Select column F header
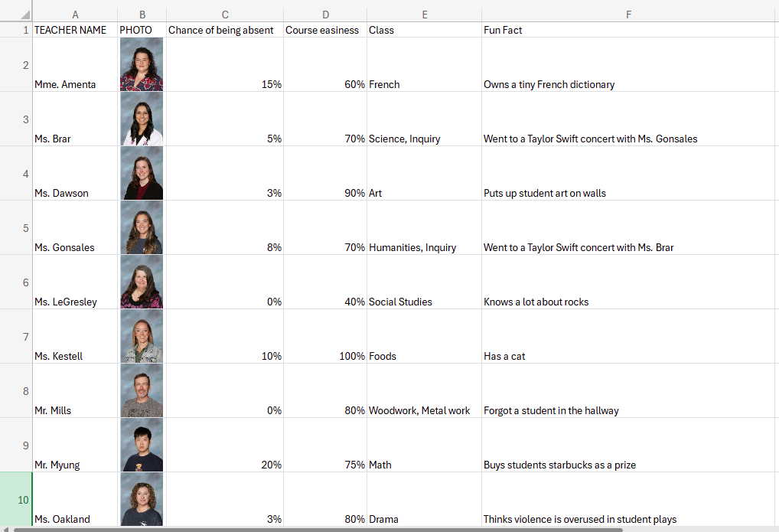779x532 pixels. [x=629, y=15]
